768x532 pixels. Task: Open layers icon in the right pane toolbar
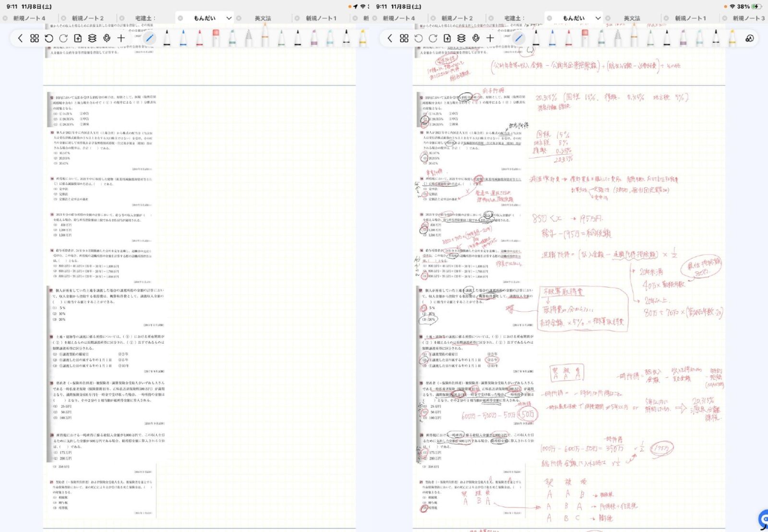click(461, 38)
